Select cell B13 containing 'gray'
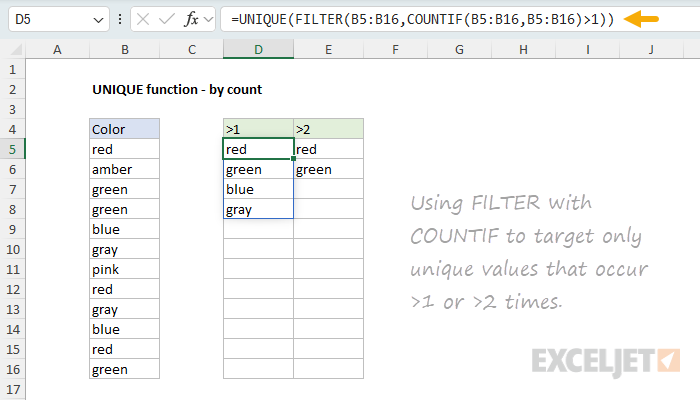The width and height of the screenshot is (700, 400). point(125,309)
